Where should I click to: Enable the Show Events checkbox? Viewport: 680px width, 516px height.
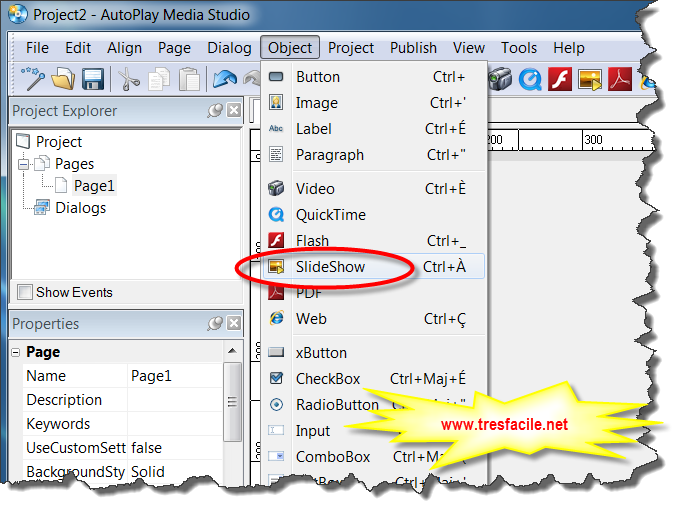25,292
